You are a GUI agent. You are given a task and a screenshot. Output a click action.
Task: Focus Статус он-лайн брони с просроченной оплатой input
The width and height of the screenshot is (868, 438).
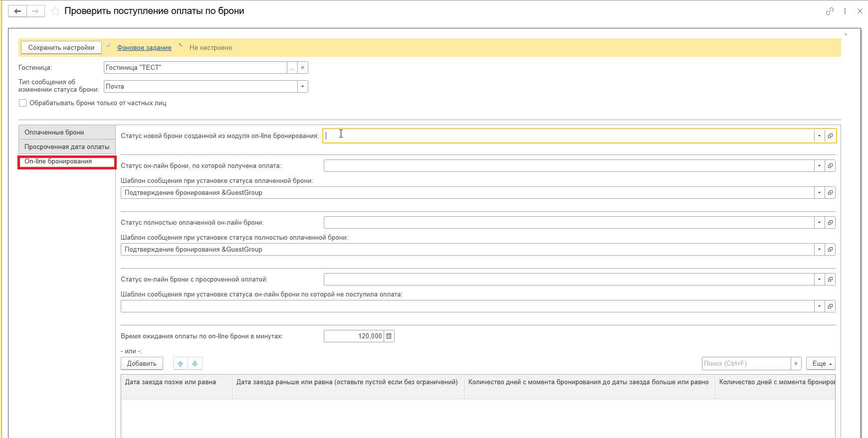[x=569, y=279]
